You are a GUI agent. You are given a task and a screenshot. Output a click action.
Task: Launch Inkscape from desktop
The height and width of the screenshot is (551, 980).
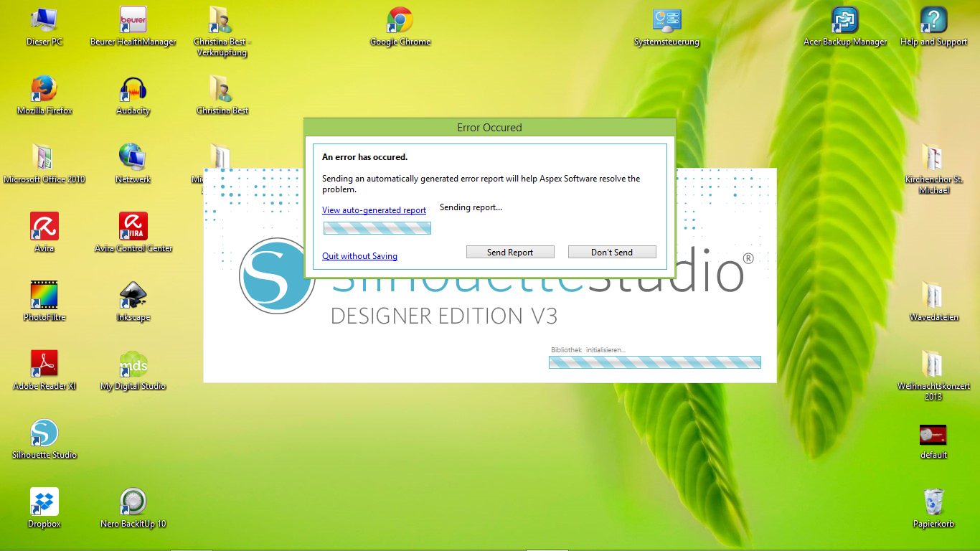pos(133,302)
